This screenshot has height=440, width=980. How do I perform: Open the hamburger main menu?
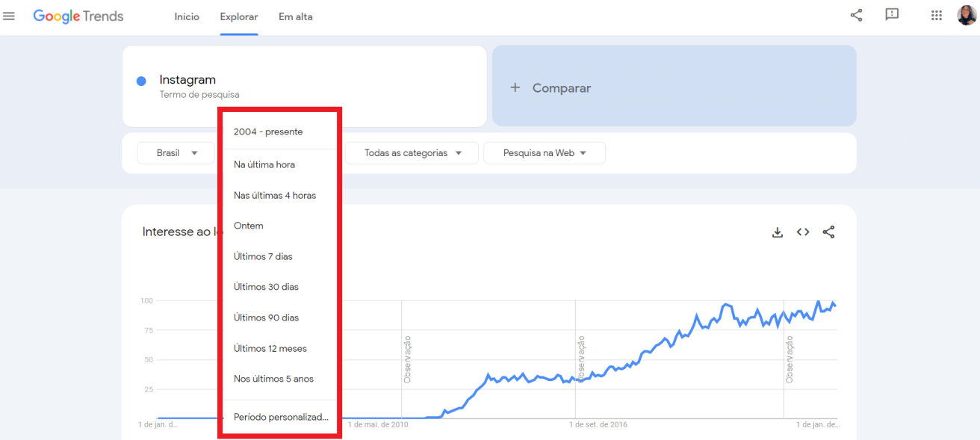9,16
